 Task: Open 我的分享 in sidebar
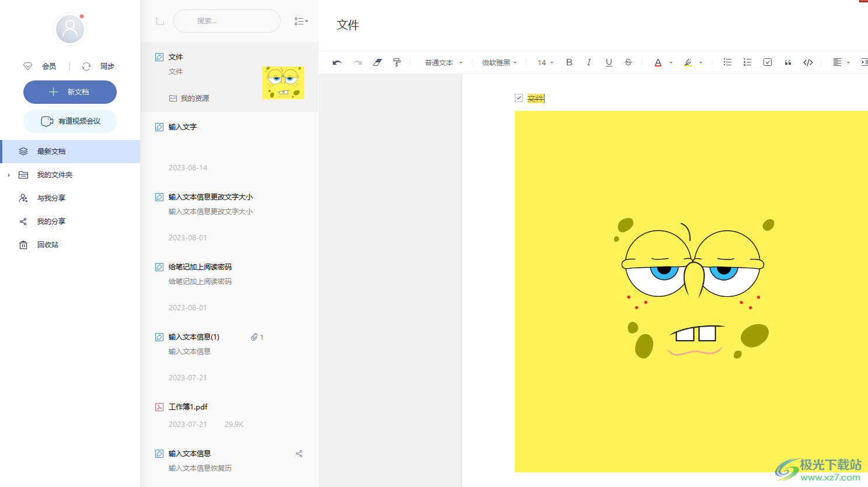[70, 222]
